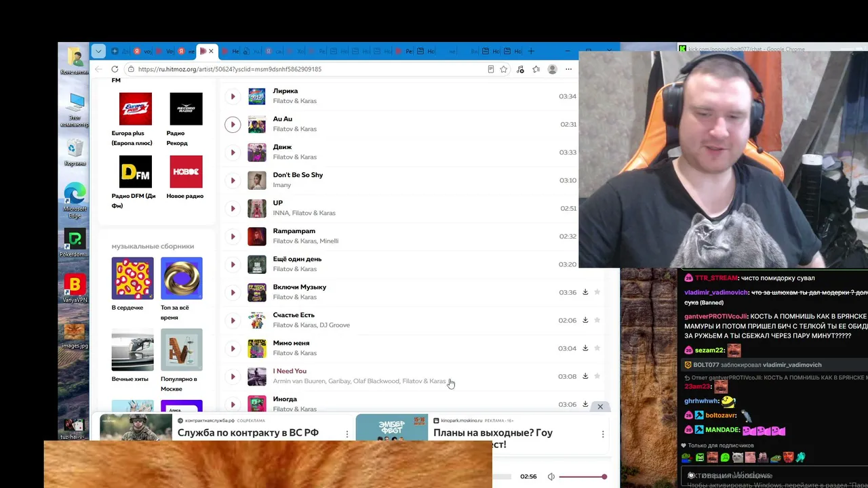Open the Au Au album cover
Image resolution: width=868 pixels, height=488 pixels.
[257, 124]
